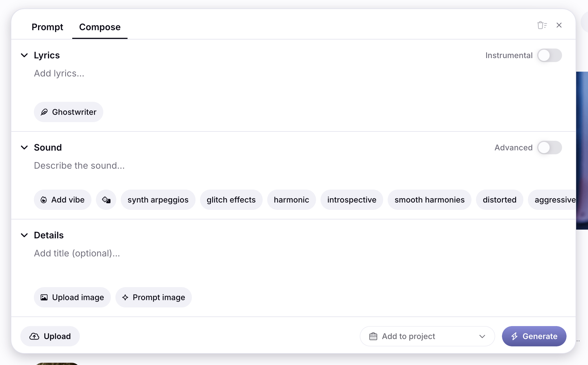The height and width of the screenshot is (365, 588).
Task: Turn on the Advanced sound toggle
Action: 549,148
